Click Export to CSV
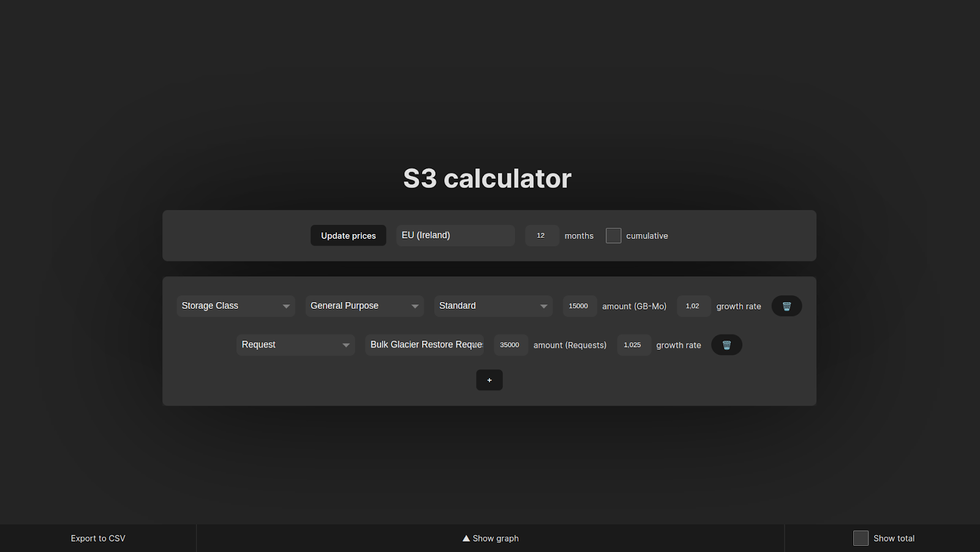 [98, 538]
